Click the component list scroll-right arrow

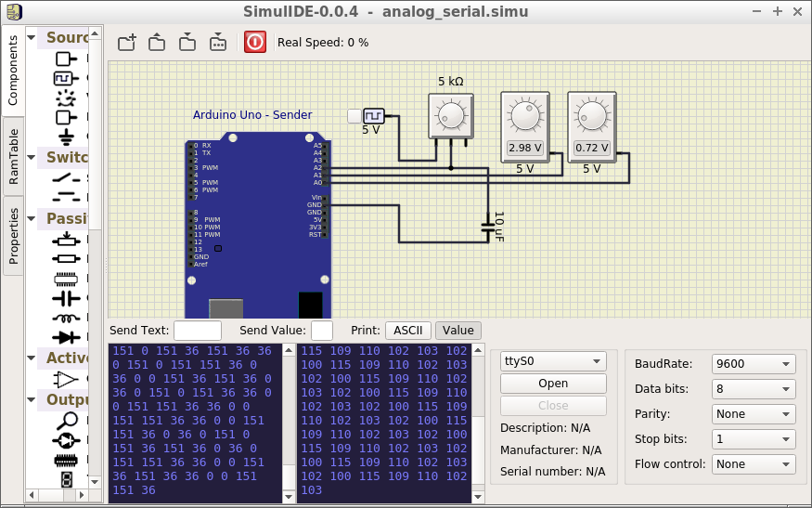(x=82, y=495)
